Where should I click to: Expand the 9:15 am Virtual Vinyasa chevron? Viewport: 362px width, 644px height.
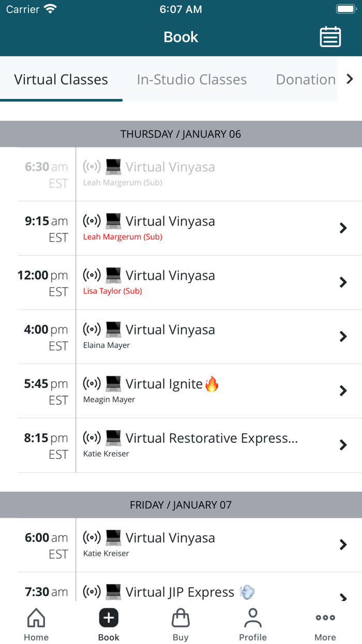point(343,228)
